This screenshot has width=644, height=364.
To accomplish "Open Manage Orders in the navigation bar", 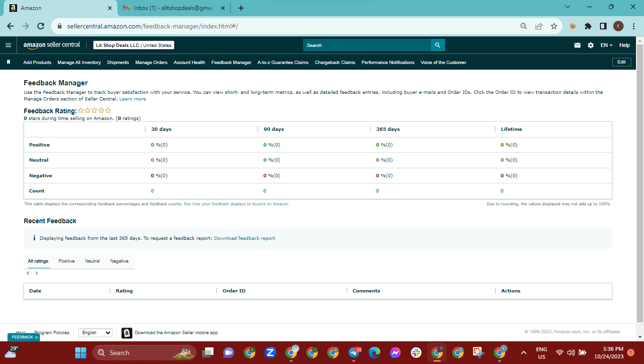I will click(151, 63).
